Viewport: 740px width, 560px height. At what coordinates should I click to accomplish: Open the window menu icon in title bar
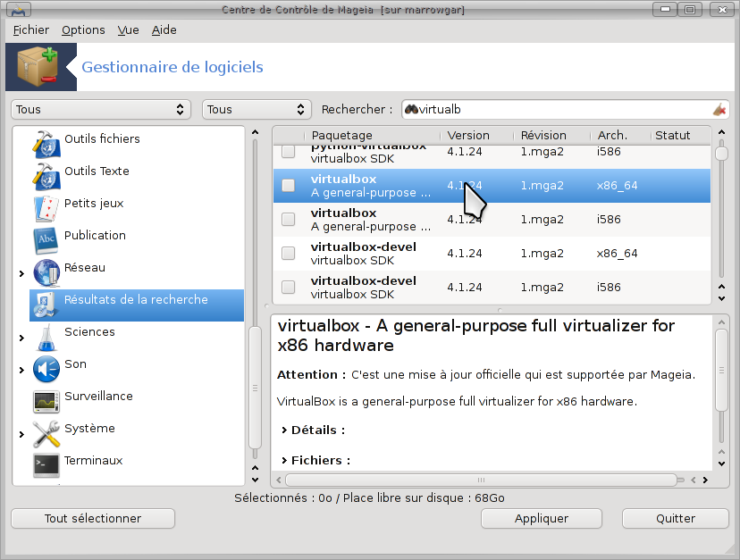pos(19,10)
